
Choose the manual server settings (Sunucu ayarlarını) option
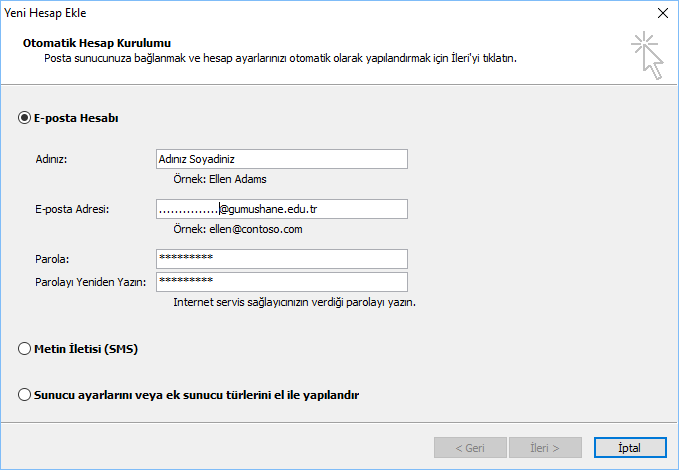25,395
